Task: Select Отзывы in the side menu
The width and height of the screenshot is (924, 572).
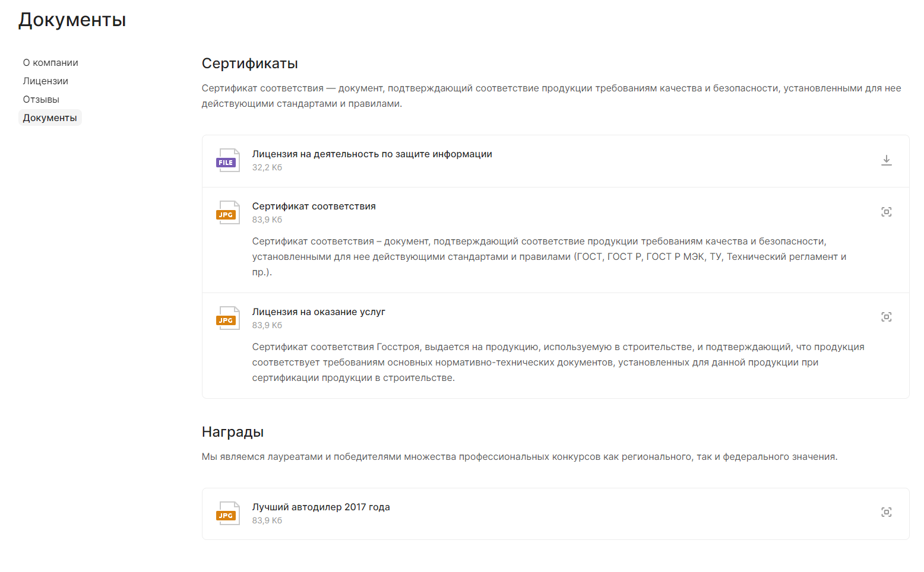Action: point(41,100)
